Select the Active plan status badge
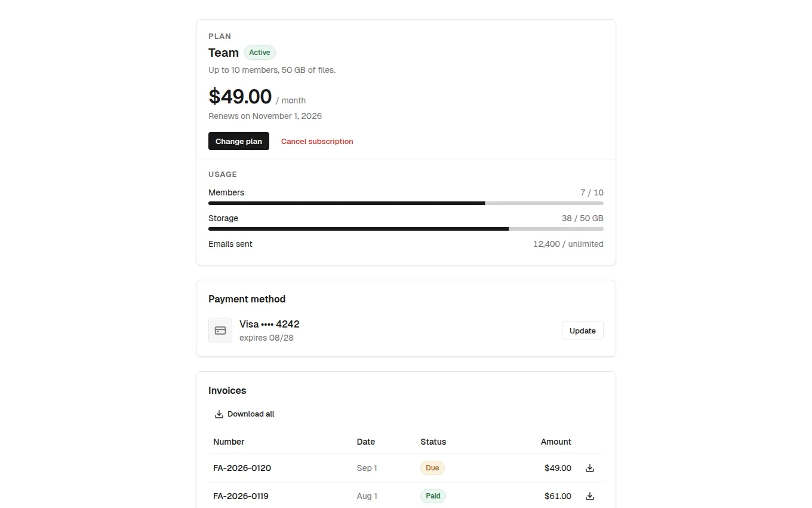Image resolution: width=812 pixels, height=508 pixels. tap(260, 53)
